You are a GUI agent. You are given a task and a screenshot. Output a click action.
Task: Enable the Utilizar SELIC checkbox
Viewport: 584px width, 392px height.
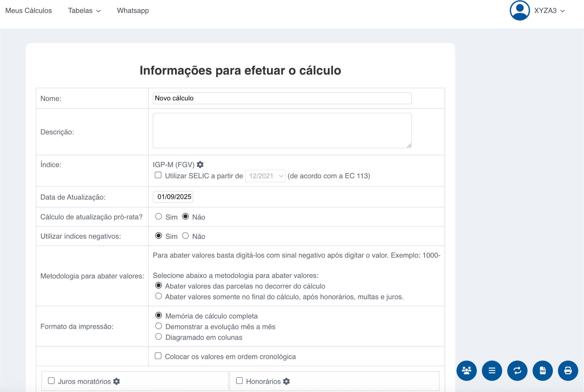158,175
